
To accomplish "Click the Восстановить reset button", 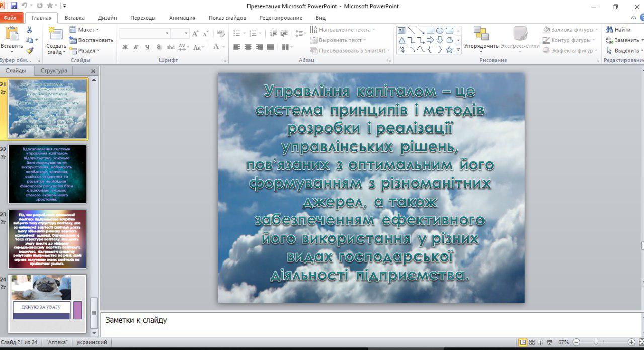I will click(92, 40).
